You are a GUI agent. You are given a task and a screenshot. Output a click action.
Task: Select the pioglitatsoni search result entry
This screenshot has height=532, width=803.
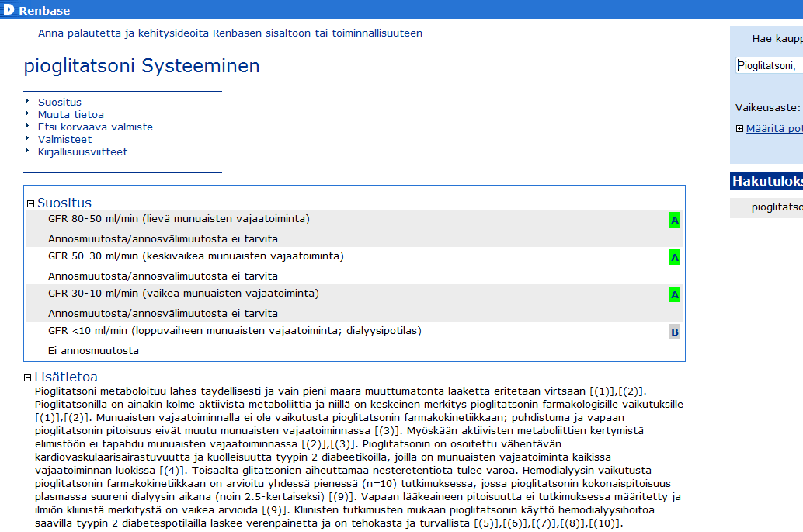click(x=777, y=207)
